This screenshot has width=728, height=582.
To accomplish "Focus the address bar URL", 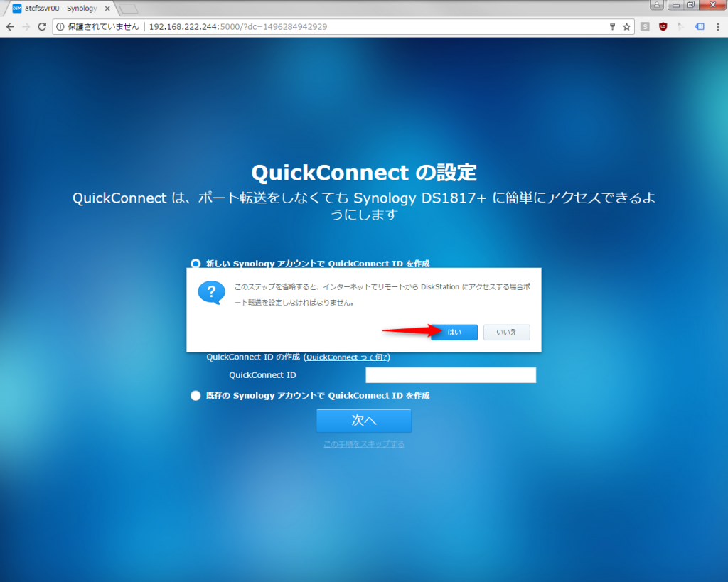I will click(x=237, y=27).
